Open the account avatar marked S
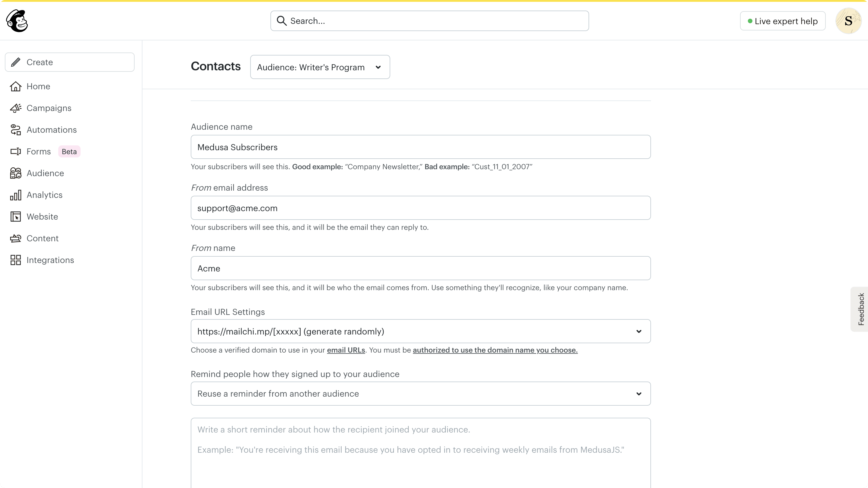Viewport: 868px width, 488px height. tap(848, 21)
